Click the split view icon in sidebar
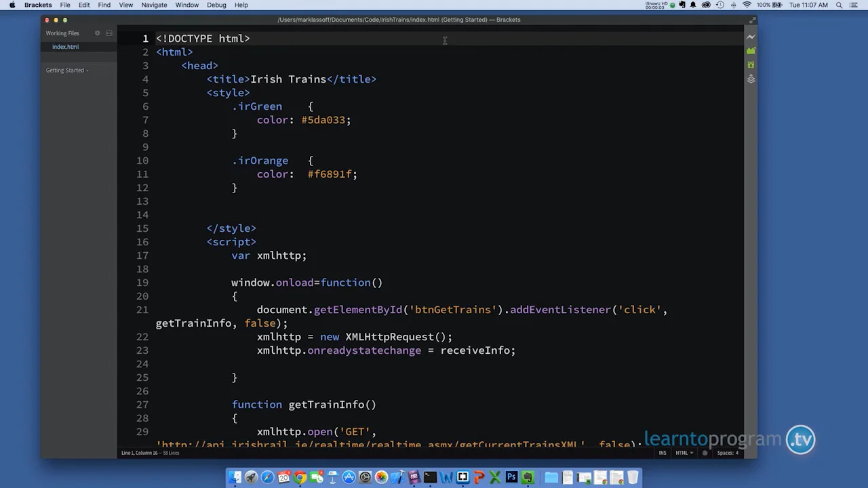 pyautogui.click(x=108, y=33)
